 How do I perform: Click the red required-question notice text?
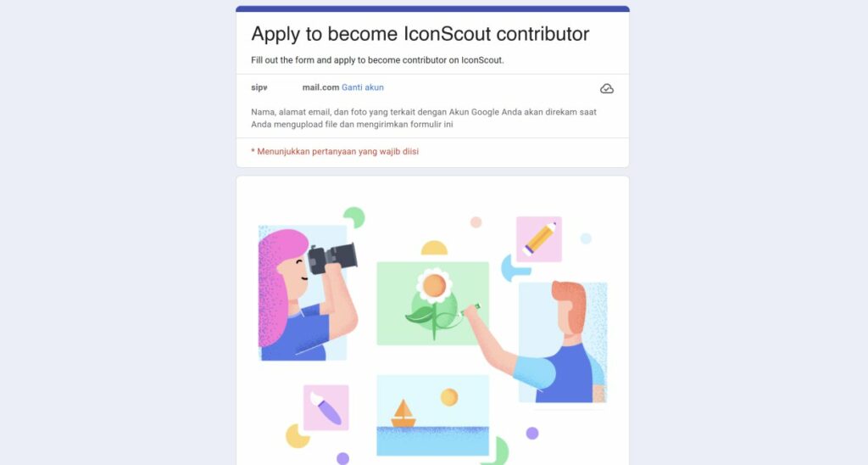335,152
